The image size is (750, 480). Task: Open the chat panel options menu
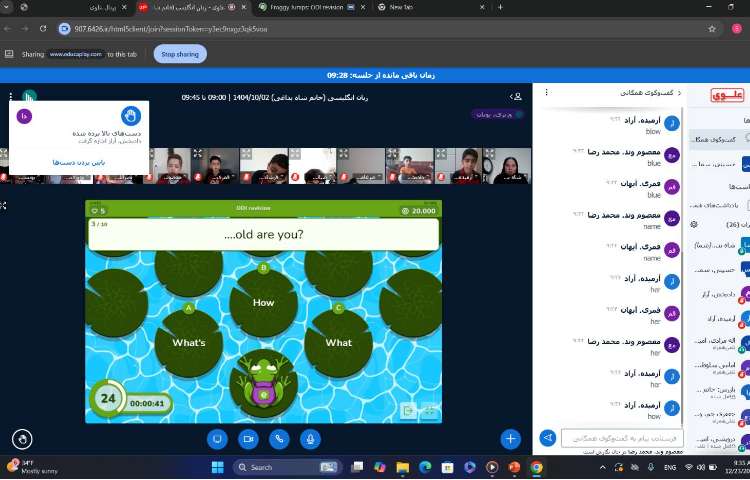click(x=545, y=94)
